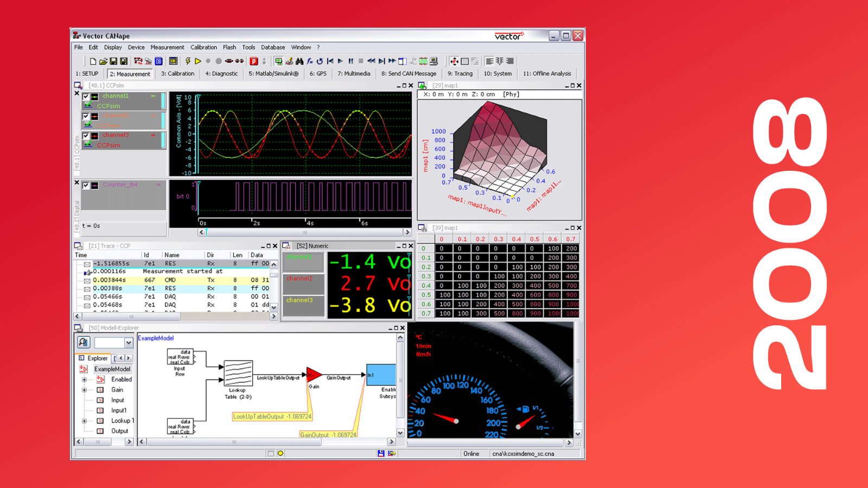This screenshot has width=868, height=488.
Task: Click the model diagram scroll-up arrow
Action: coord(400,337)
